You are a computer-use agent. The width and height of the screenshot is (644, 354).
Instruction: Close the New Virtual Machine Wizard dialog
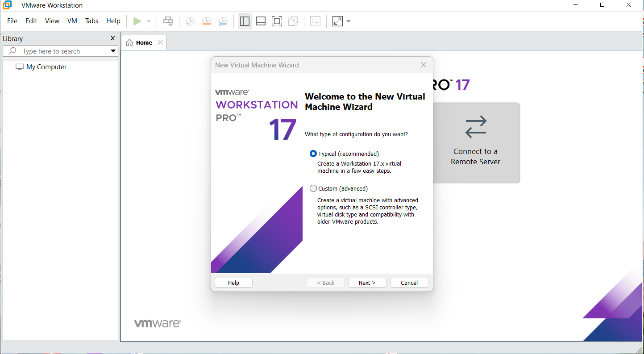tap(424, 65)
